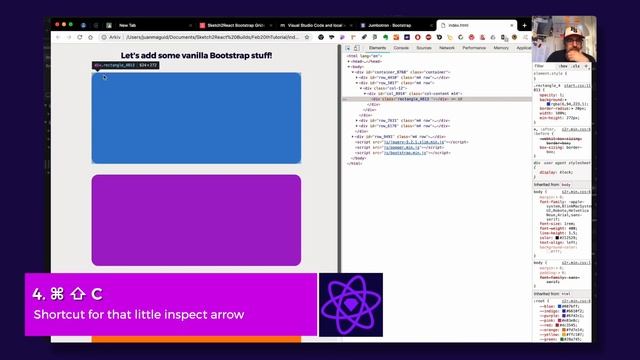Click the rgba background color swatch
Viewport: 640px width, 360px height.
pyautogui.click(x=549, y=104)
